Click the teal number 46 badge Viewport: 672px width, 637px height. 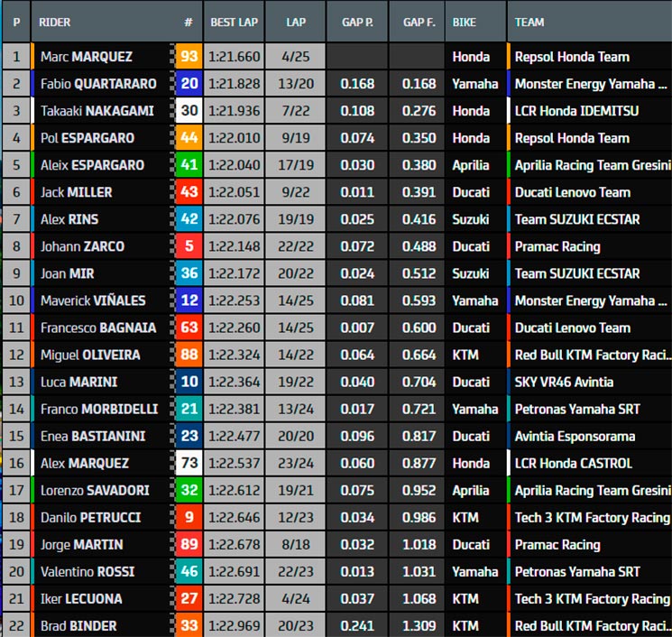pyautogui.click(x=189, y=571)
